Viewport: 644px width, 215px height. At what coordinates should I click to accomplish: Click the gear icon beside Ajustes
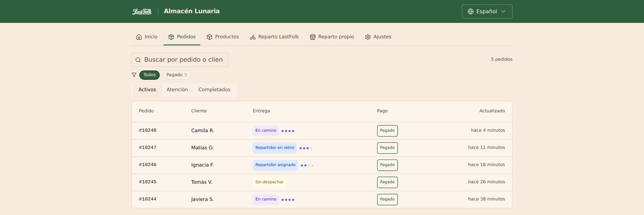pyautogui.click(x=368, y=37)
